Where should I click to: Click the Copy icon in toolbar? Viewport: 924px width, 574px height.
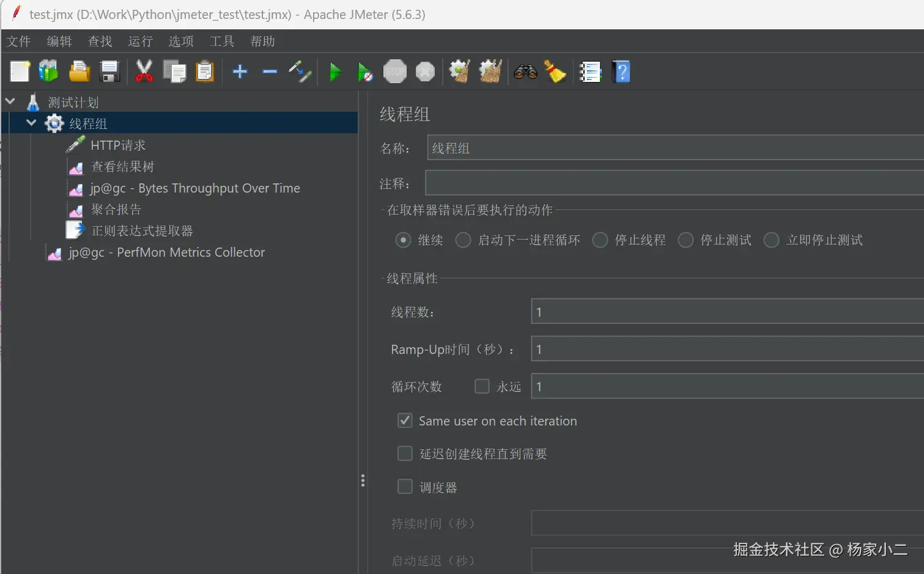point(174,72)
